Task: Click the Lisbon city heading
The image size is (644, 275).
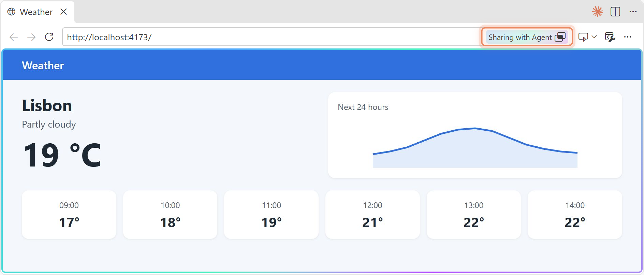Action: tap(47, 105)
